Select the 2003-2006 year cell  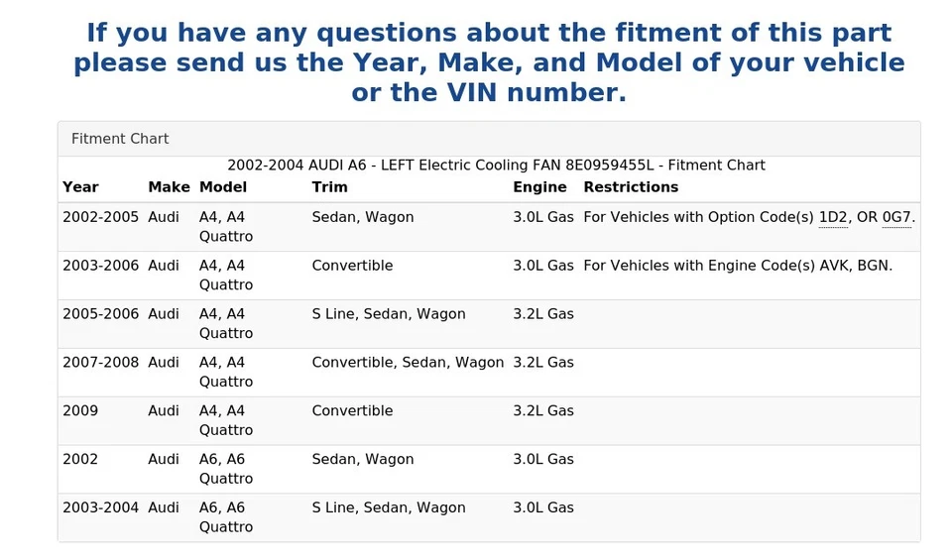(x=100, y=266)
